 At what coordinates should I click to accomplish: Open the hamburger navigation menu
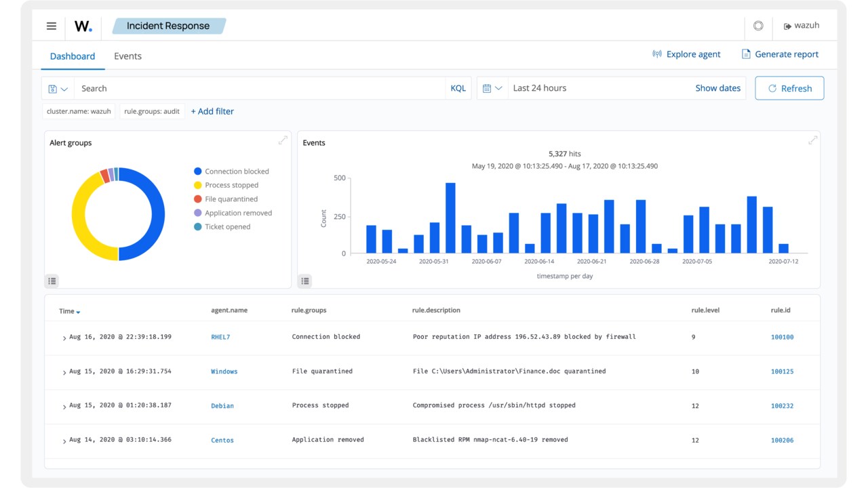[52, 26]
